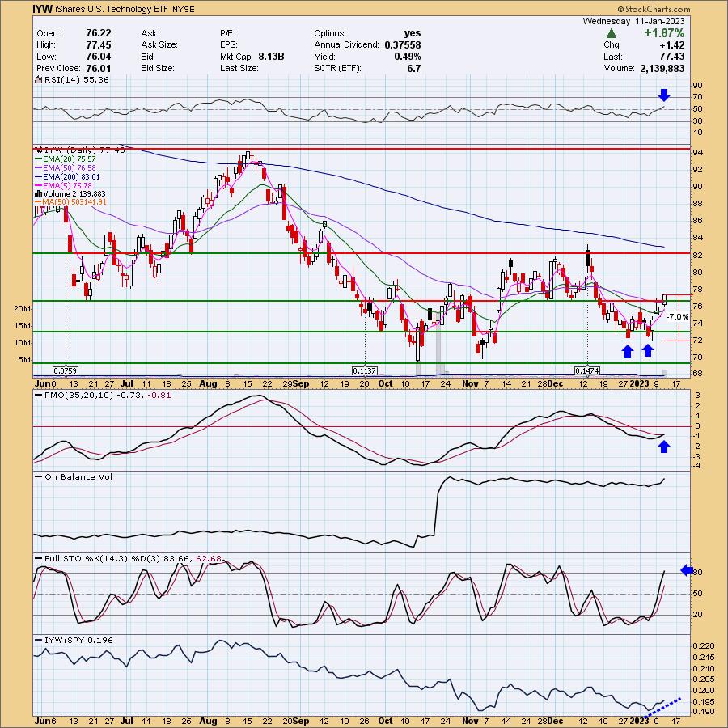Click the 2023 label on bottom date axis
Image resolution: width=728 pixels, height=728 pixels.
point(639,721)
